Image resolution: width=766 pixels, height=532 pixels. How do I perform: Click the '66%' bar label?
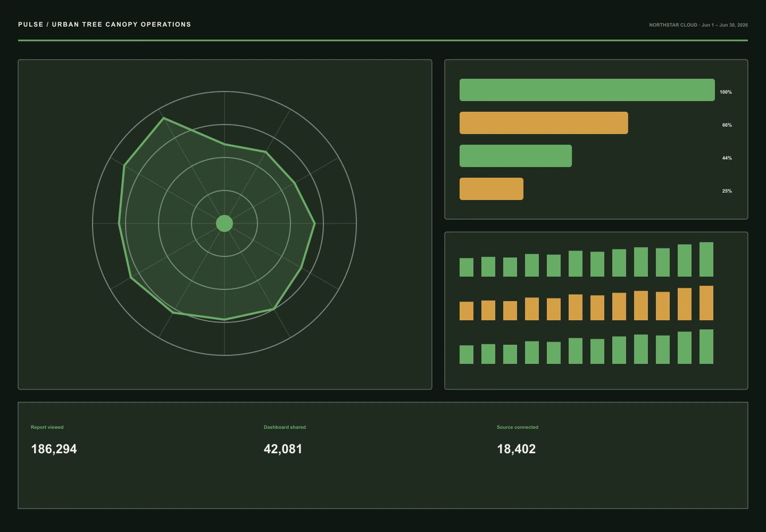pos(727,125)
